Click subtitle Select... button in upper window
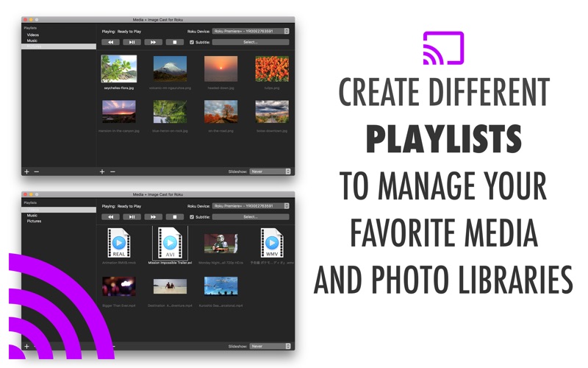This screenshot has width=588, height=368. point(251,43)
